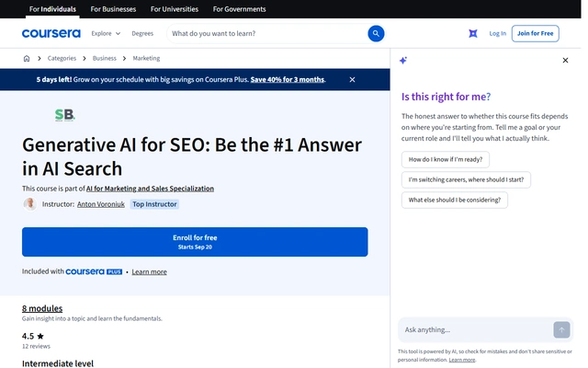
Task: Switch to For Businesses tab
Action: coord(113,9)
